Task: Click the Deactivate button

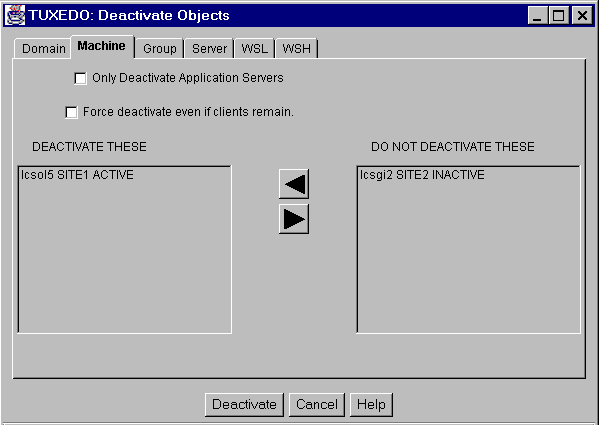Action: [x=244, y=405]
